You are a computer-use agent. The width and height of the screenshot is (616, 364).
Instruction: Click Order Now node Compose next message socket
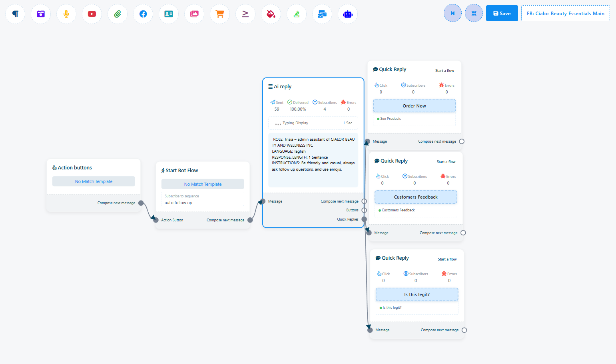(462, 141)
